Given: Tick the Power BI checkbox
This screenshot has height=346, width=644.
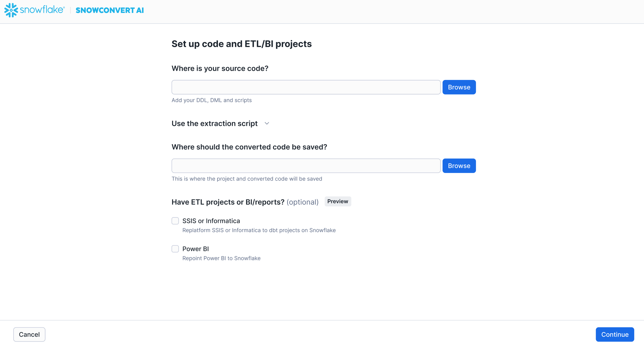Looking at the screenshot, I should click(175, 249).
